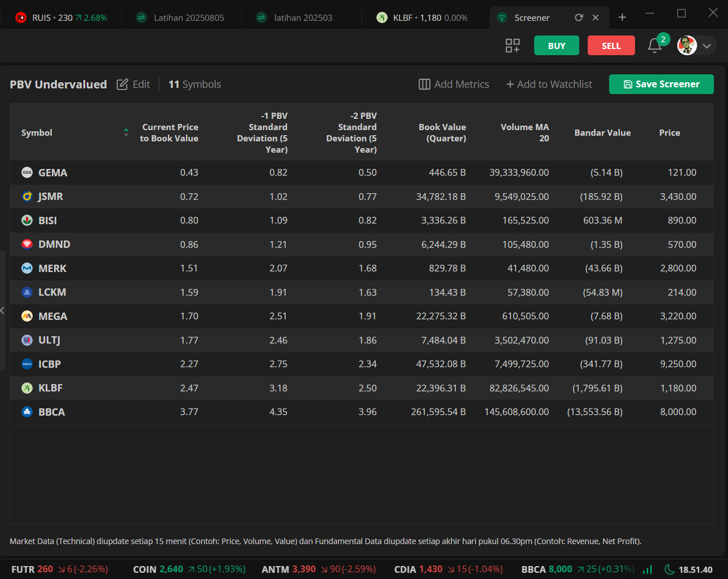The width and height of the screenshot is (728, 579).
Task: Select the Screener tab
Action: [532, 17]
